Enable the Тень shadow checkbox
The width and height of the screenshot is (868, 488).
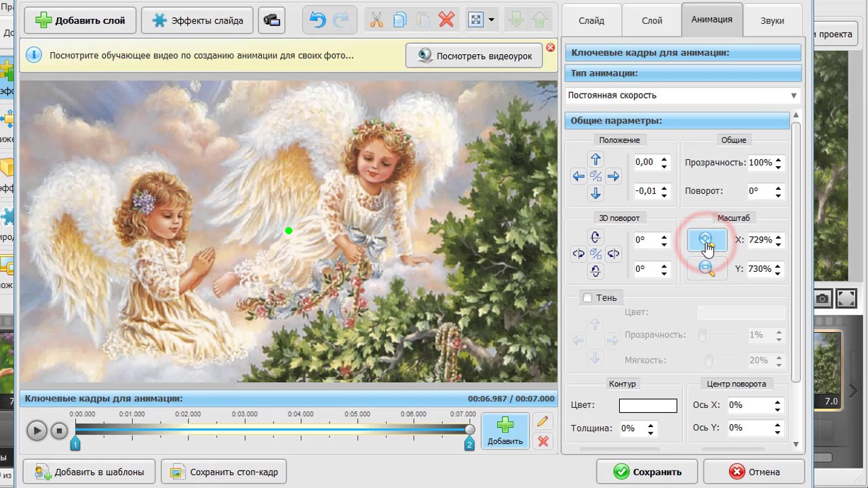(x=587, y=298)
